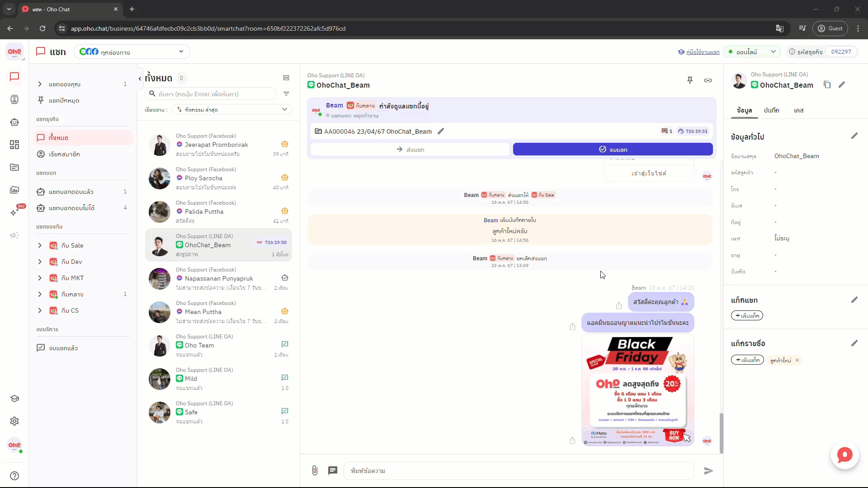The width and height of the screenshot is (868, 488).
Task: Open จบแชทแล้ว closed chats
Action: [x=83, y=348]
